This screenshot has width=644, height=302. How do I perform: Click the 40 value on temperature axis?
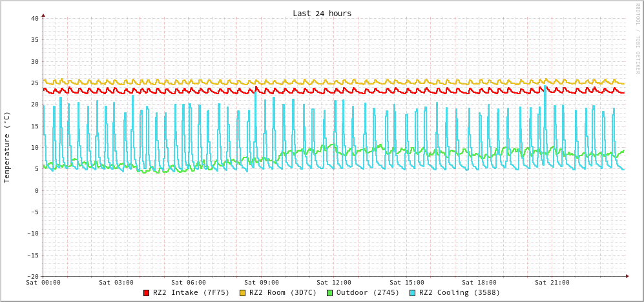tap(34, 18)
